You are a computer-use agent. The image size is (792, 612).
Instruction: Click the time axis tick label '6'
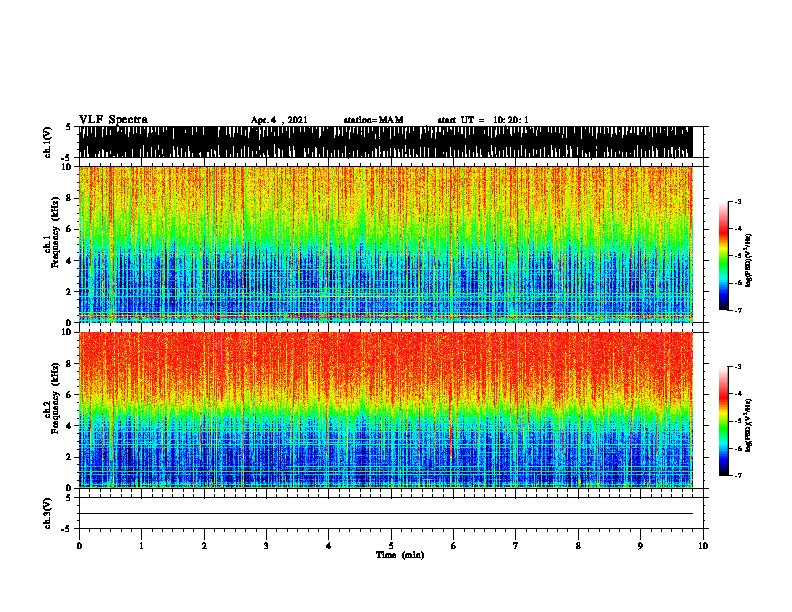453,545
